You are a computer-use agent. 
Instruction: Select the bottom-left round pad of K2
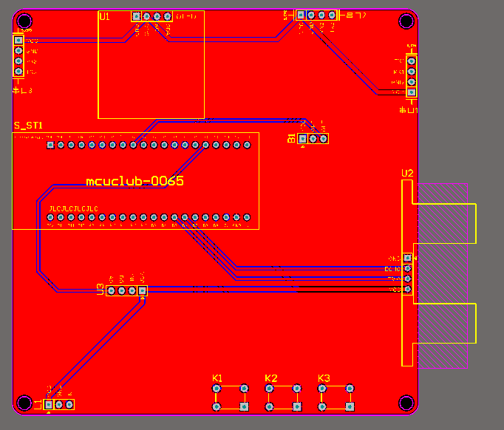click(269, 407)
